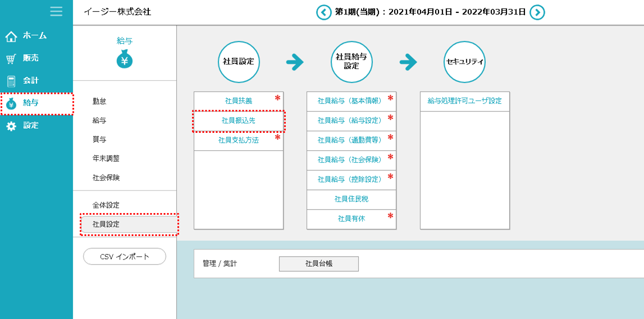Open 社会保険 menu item

click(x=106, y=178)
